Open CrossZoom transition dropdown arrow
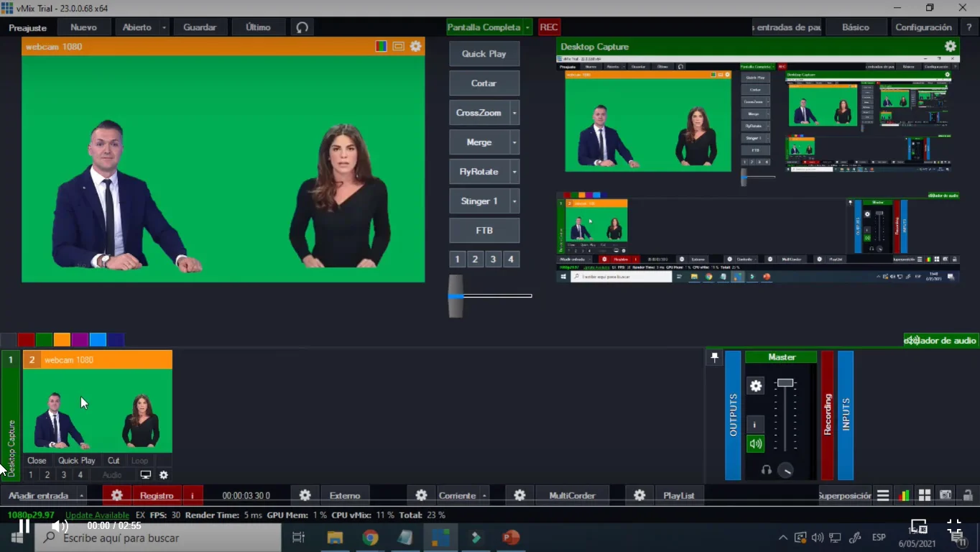 [514, 113]
